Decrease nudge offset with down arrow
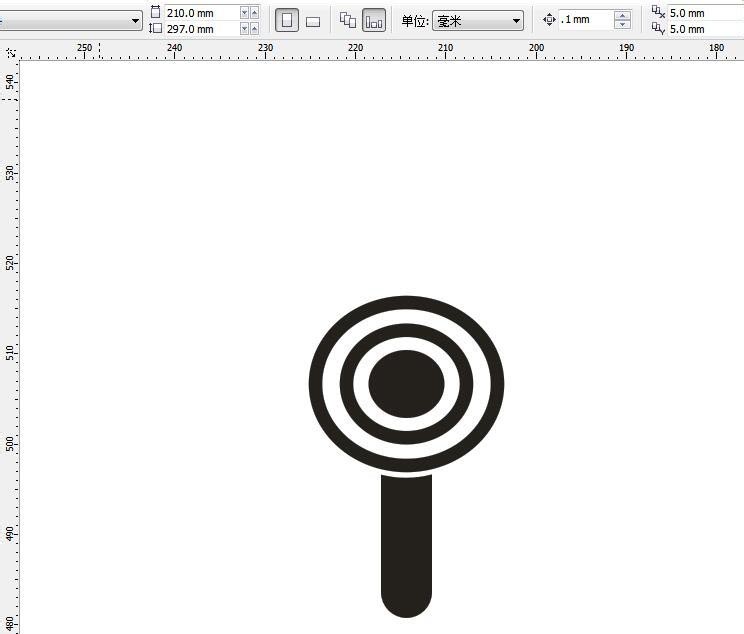Screen dimensions: 744x634 pos(623,25)
